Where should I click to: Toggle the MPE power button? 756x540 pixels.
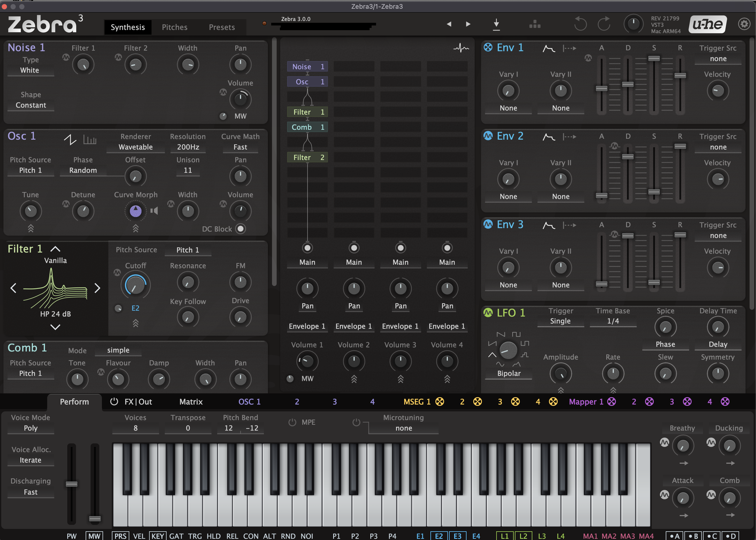pyautogui.click(x=292, y=422)
